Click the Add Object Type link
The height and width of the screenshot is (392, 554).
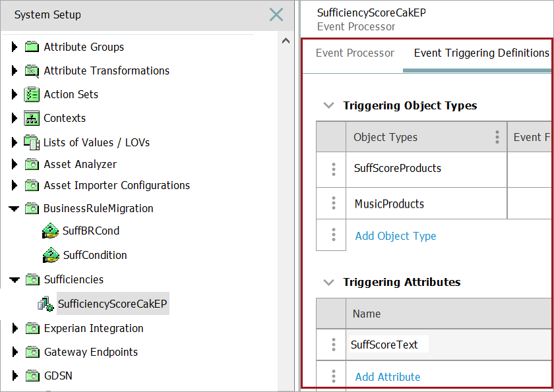(396, 236)
